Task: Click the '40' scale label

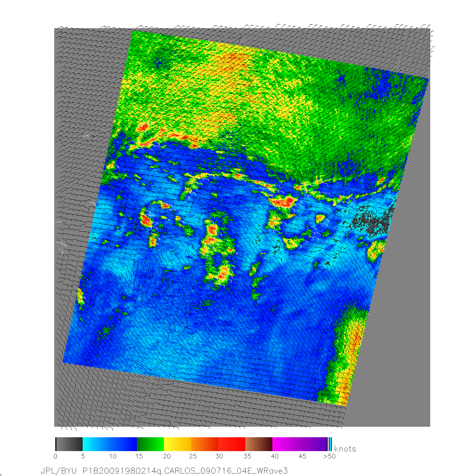Action: click(x=275, y=456)
